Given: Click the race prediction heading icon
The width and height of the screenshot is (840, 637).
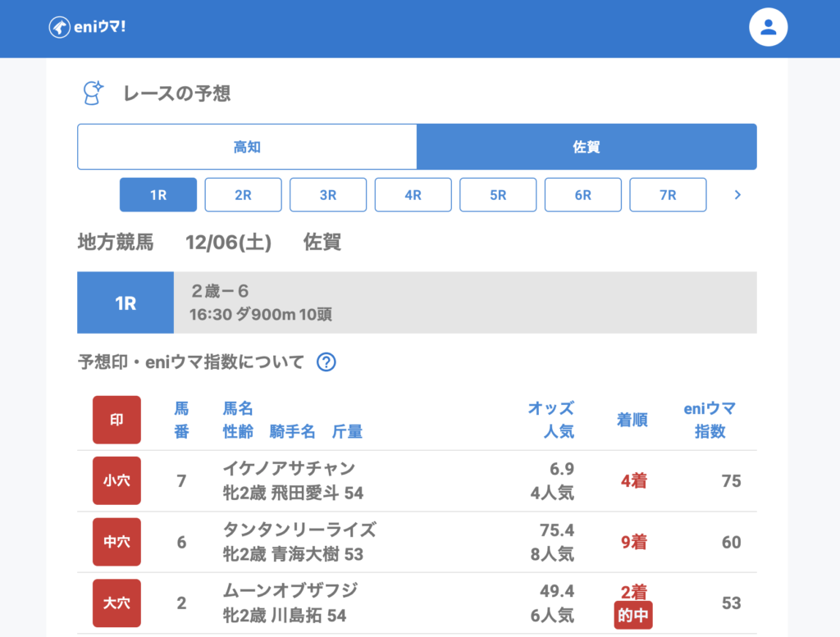Looking at the screenshot, I should (94, 93).
